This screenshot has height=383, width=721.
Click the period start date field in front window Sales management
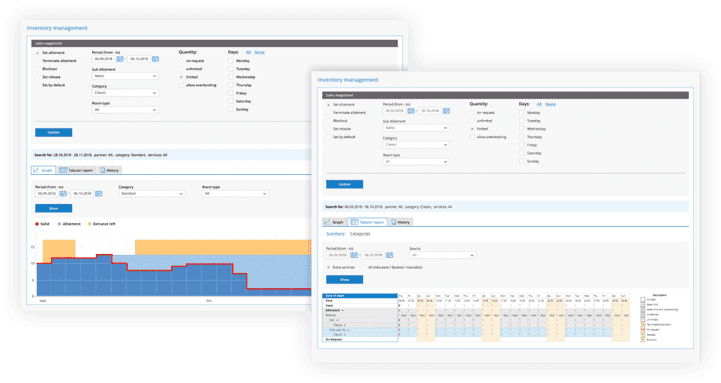pyautogui.click(x=394, y=111)
